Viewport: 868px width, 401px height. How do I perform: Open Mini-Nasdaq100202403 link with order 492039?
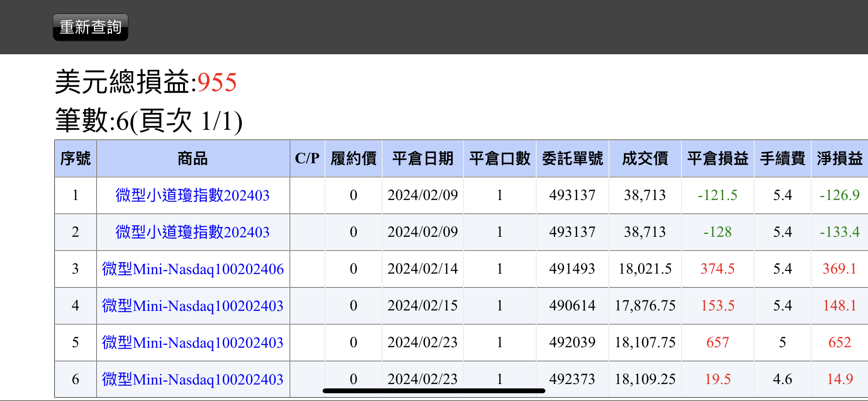[193, 342]
